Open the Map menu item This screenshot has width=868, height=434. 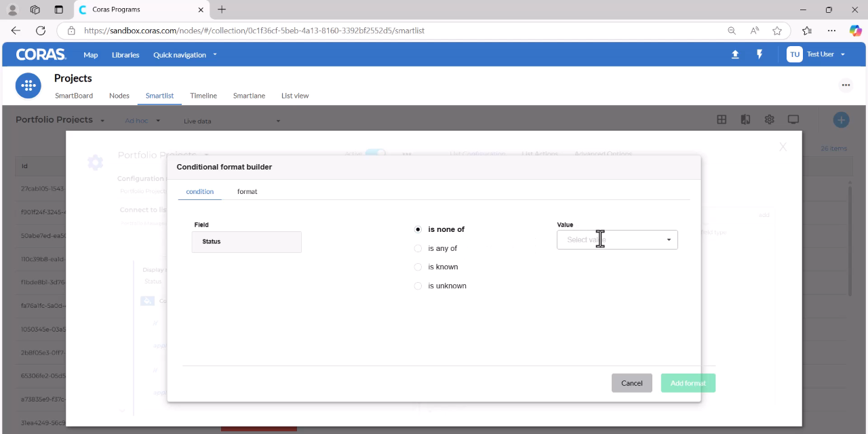click(91, 55)
